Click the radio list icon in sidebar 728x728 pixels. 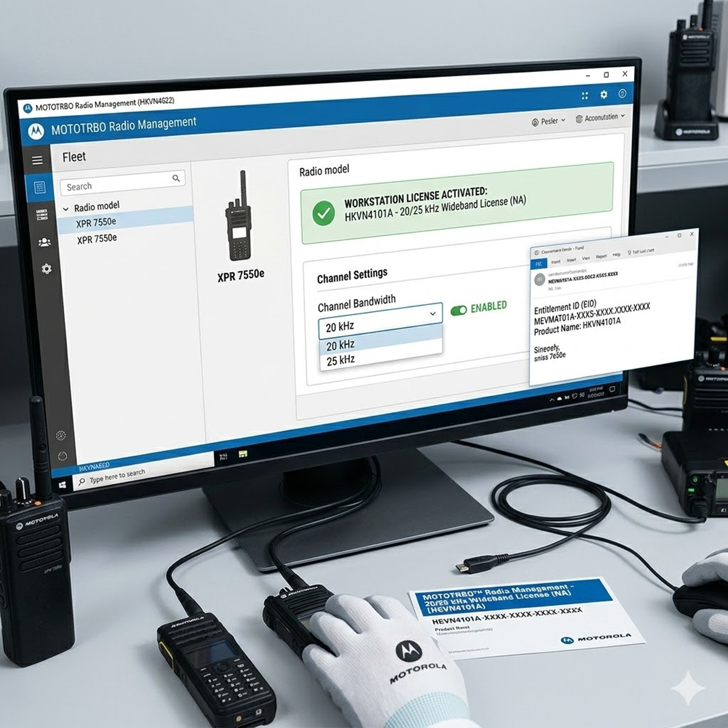[39, 187]
